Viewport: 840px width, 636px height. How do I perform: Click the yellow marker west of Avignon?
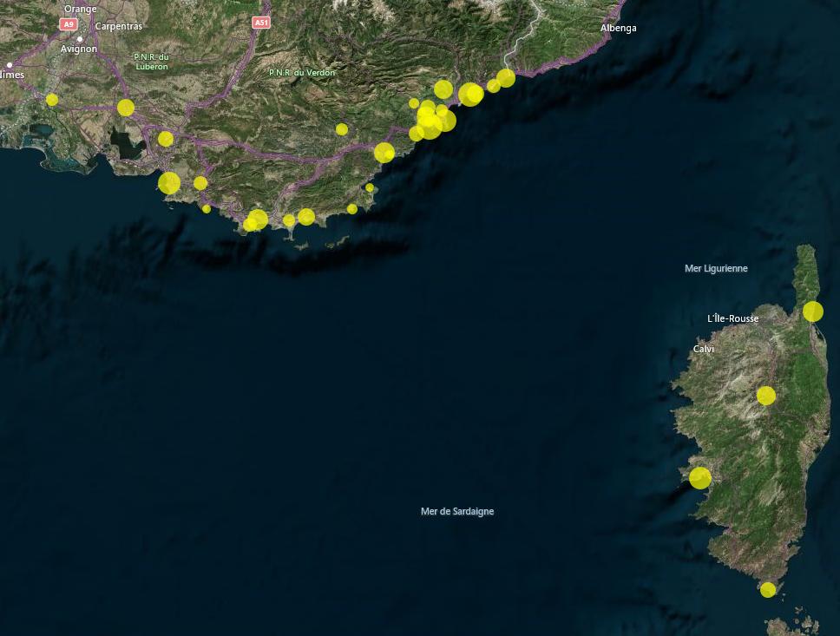click(x=52, y=101)
